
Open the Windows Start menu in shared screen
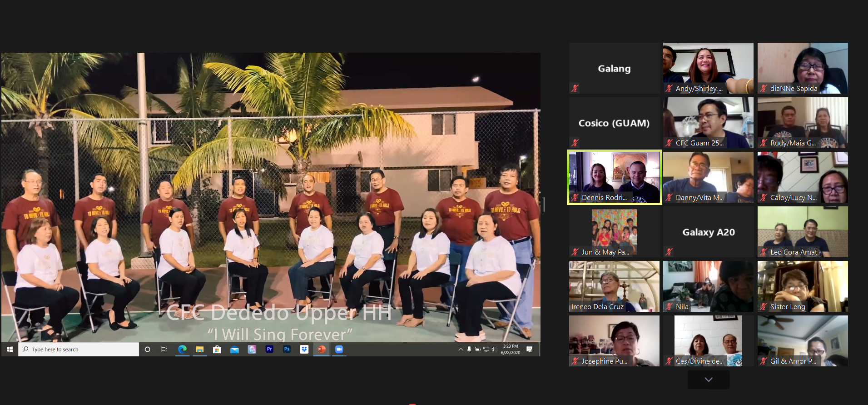click(x=10, y=349)
